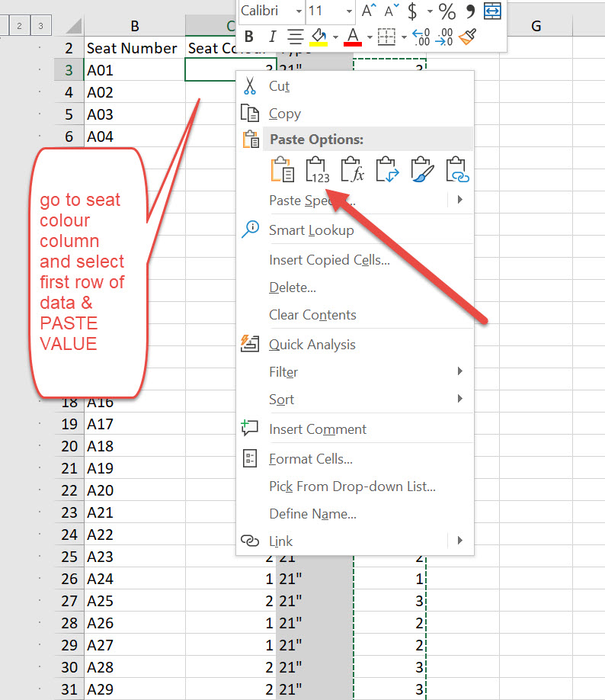Click the Paste Values (123) icon
The height and width of the screenshot is (700, 605).
[317, 170]
